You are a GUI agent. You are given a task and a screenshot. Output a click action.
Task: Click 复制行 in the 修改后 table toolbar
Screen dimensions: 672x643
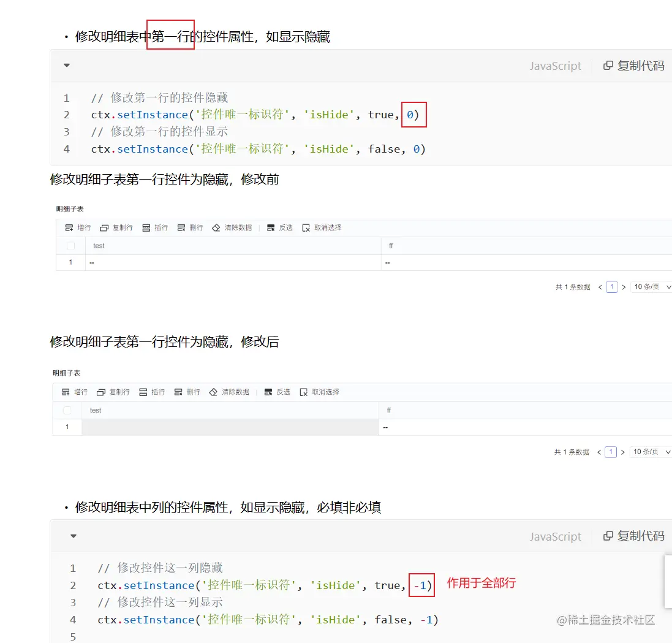(113, 392)
